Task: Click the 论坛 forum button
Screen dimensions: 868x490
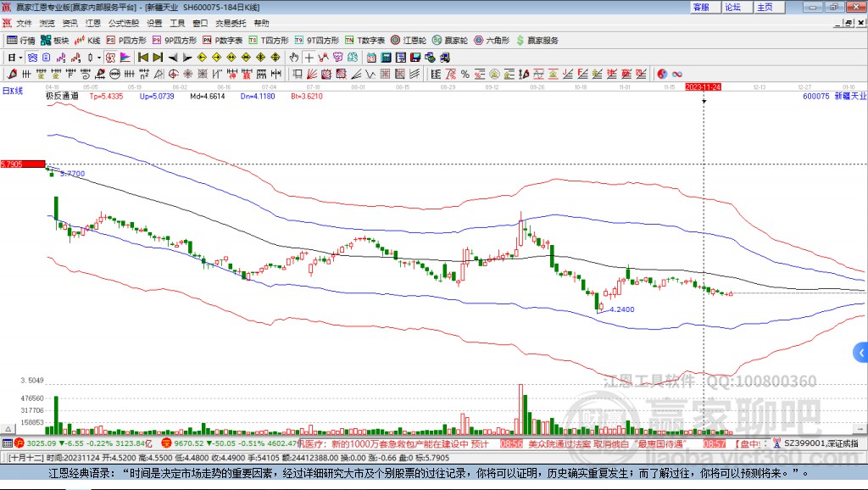Action: 733,7
